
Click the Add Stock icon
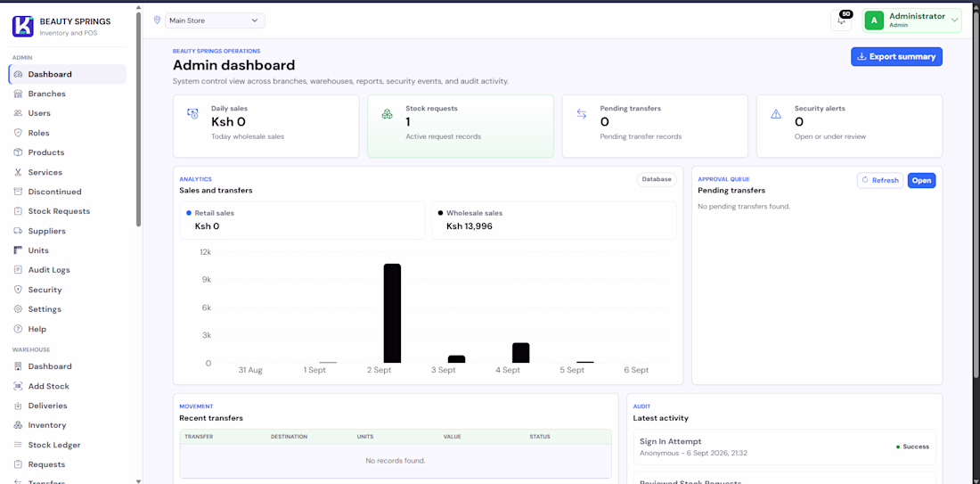(x=18, y=387)
